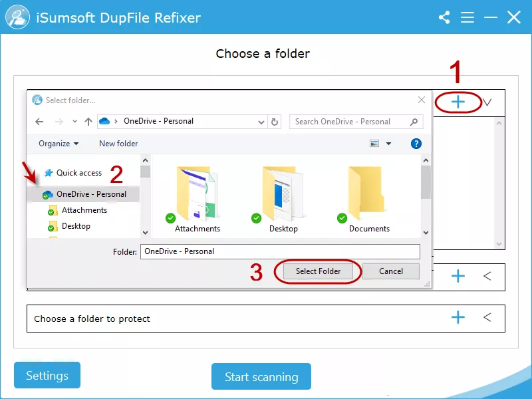The image size is (532, 399).
Task: Select OneDrive - Personal in navigation tree
Action: pos(91,194)
